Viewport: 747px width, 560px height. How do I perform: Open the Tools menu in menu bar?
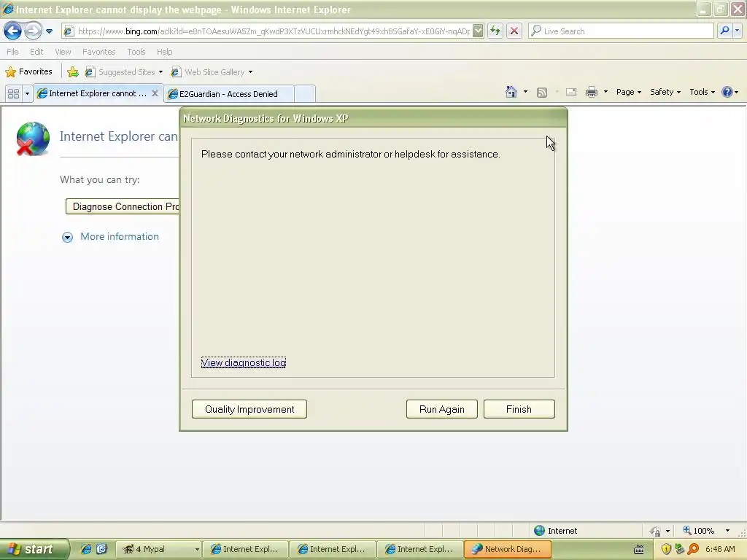136,52
